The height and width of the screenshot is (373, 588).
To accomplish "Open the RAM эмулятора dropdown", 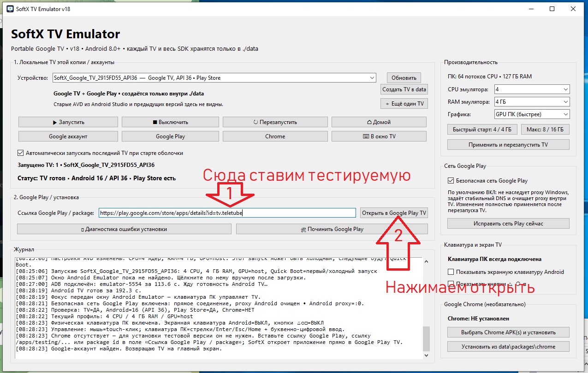I will pyautogui.click(x=532, y=102).
